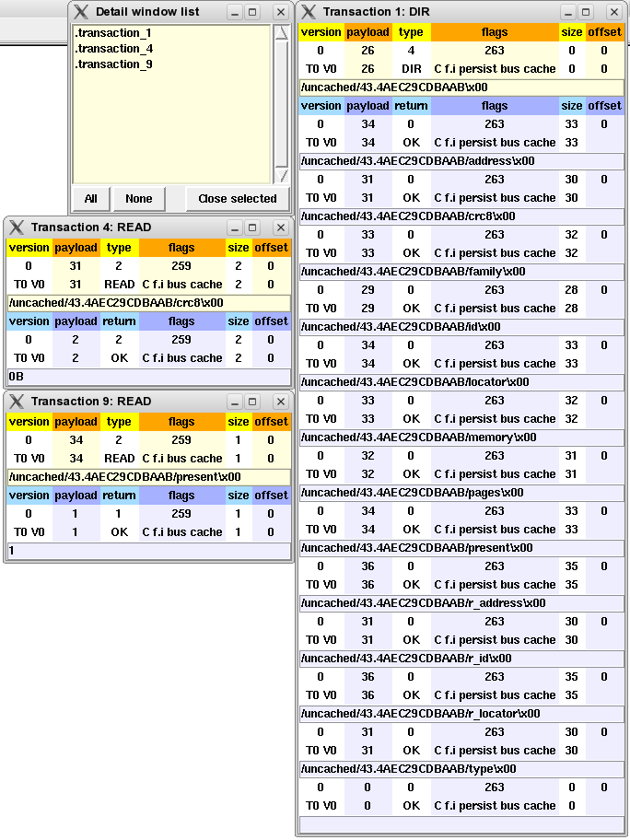This screenshot has width=630, height=840.
Task: Click scrollbar up arrow in window list
Action: [282, 32]
